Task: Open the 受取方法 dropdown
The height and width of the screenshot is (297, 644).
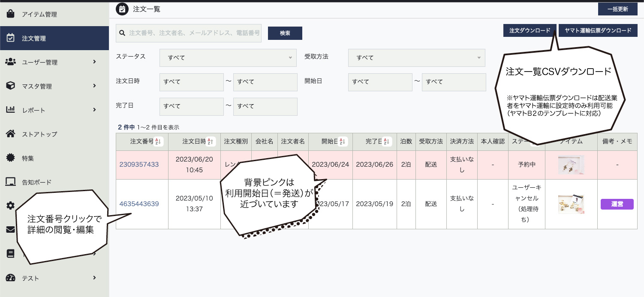Action: pos(416,58)
